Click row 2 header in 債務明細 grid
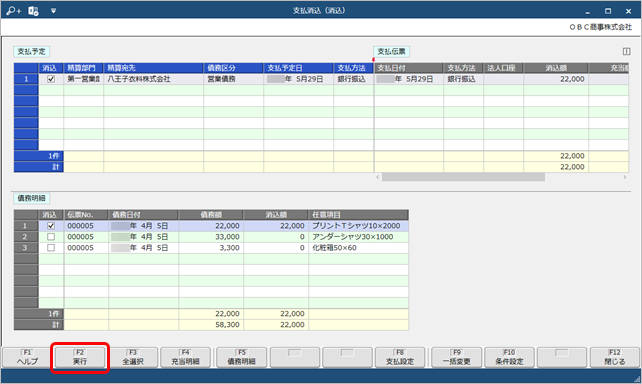 click(x=26, y=237)
